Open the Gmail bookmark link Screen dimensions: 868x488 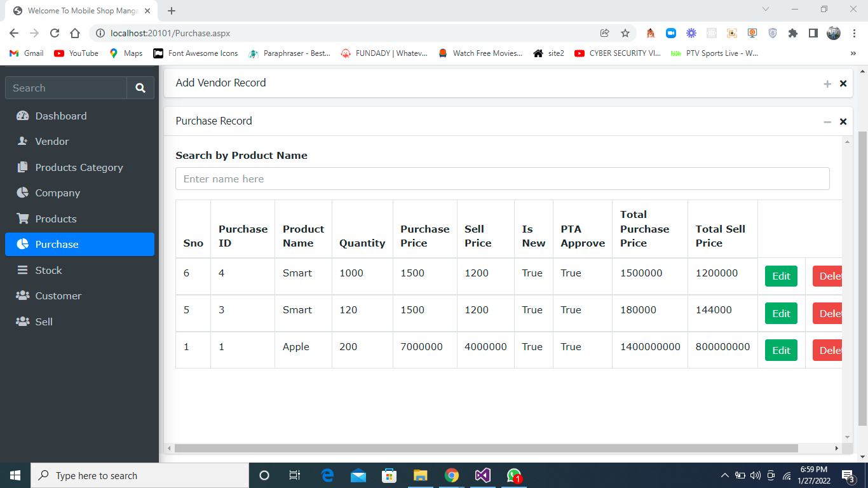coord(25,53)
